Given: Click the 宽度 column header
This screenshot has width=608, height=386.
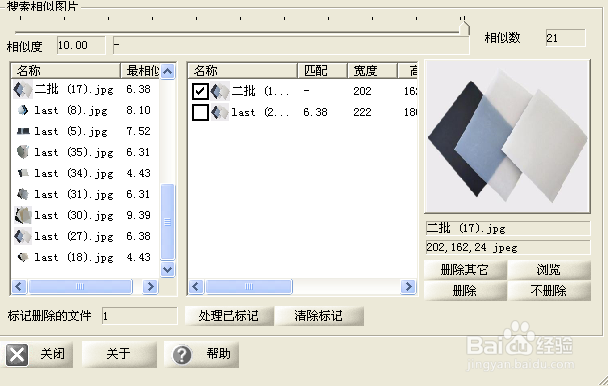Looking at the screenshot, I should pos(373,71).
